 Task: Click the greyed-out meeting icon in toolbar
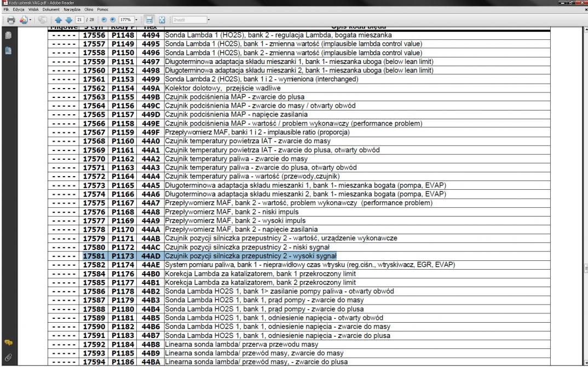[43, 20]
